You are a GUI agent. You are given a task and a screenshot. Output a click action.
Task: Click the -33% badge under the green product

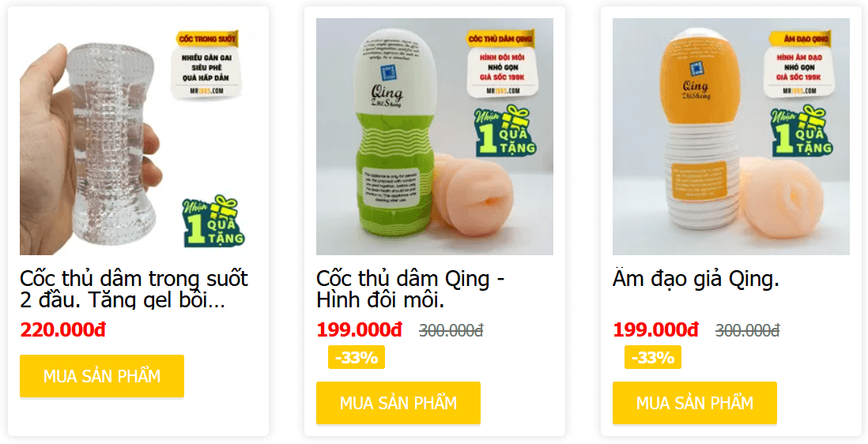(357, 357)
